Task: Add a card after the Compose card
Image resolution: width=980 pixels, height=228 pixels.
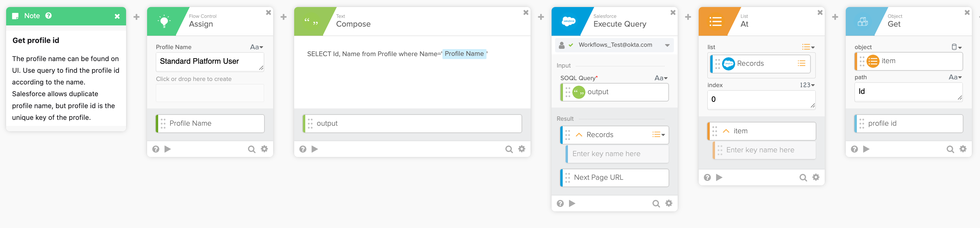Action: 541,17
